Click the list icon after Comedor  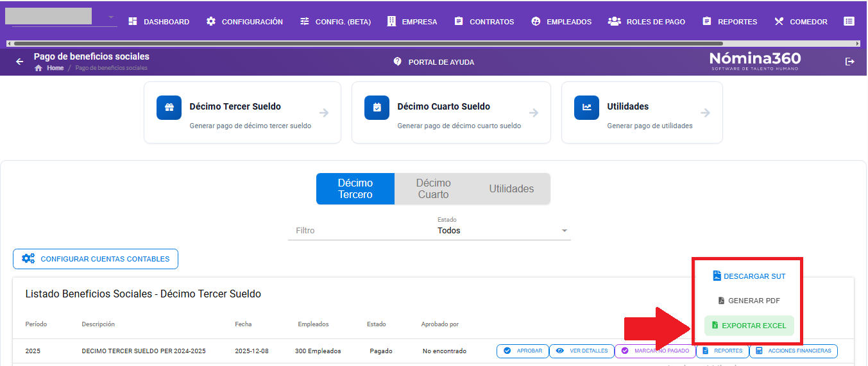click(x=849, y=21)
